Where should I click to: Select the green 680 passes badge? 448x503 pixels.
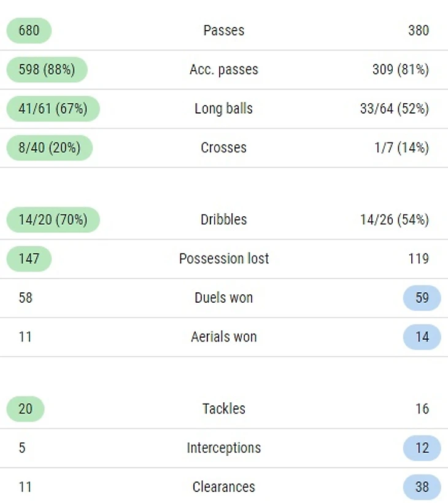click(29, 30)
